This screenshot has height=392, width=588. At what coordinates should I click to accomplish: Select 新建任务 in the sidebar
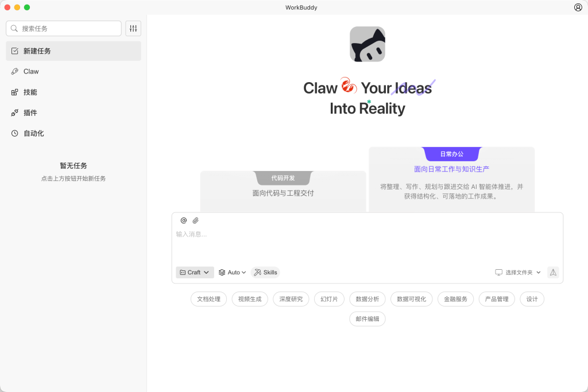37,51
